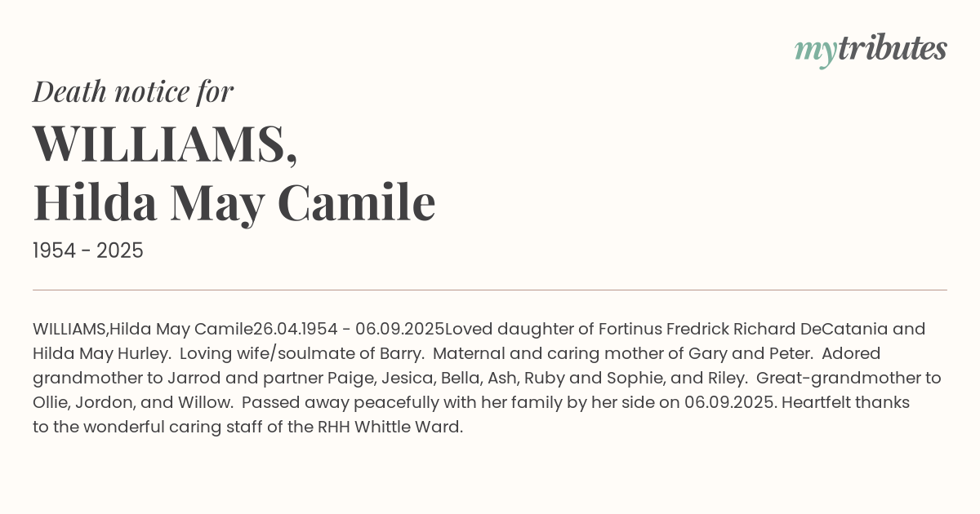
Task: Click the "1954 - 2025" years line
Action: coord(88,250)
